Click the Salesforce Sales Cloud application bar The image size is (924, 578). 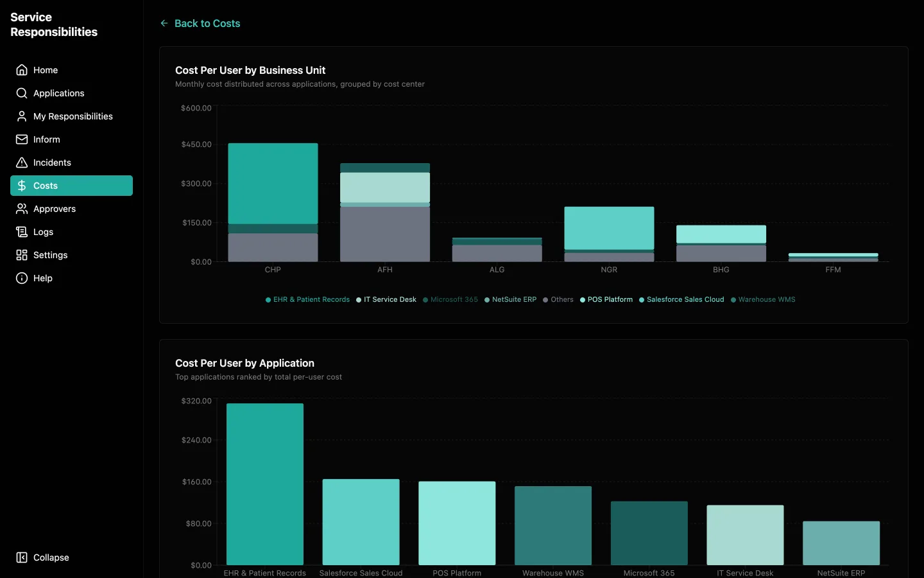click(361, 522)
